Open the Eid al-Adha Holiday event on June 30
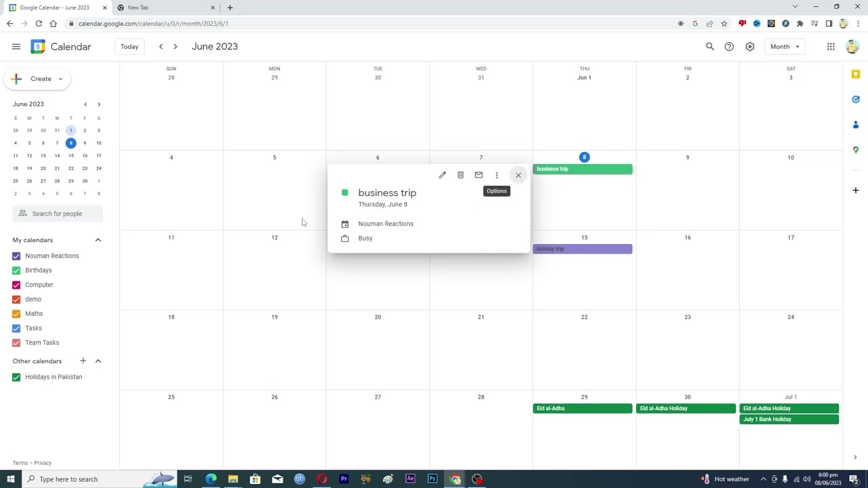Viewport: 868px width, 488px height. [686, 409]
